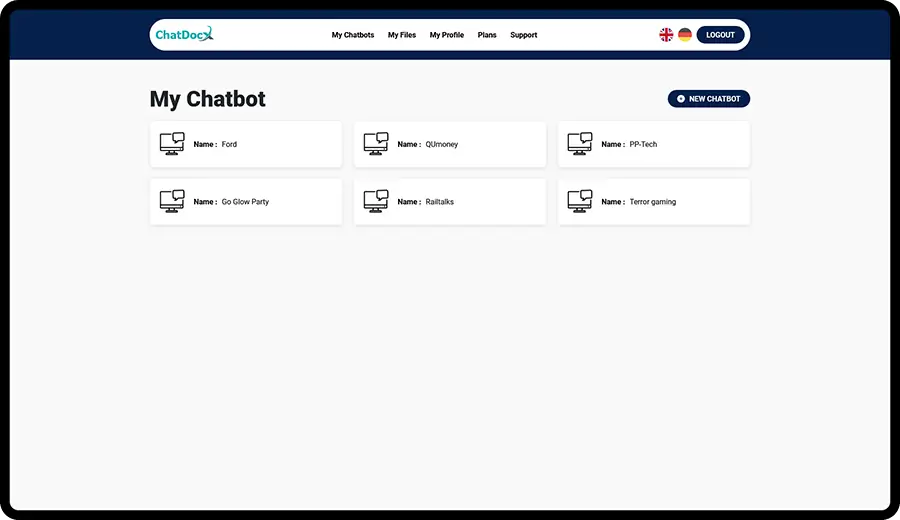Image resolution: width=900 pixels, height=520 pixels.
Task: Switch language using the UK flag icon
Action: (666, 35)
